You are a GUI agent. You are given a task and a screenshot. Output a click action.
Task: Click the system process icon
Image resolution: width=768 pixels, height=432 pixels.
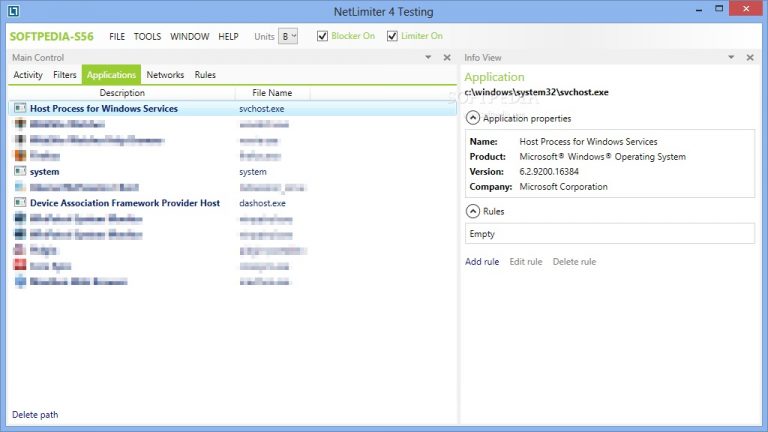(x=19, y=171)
